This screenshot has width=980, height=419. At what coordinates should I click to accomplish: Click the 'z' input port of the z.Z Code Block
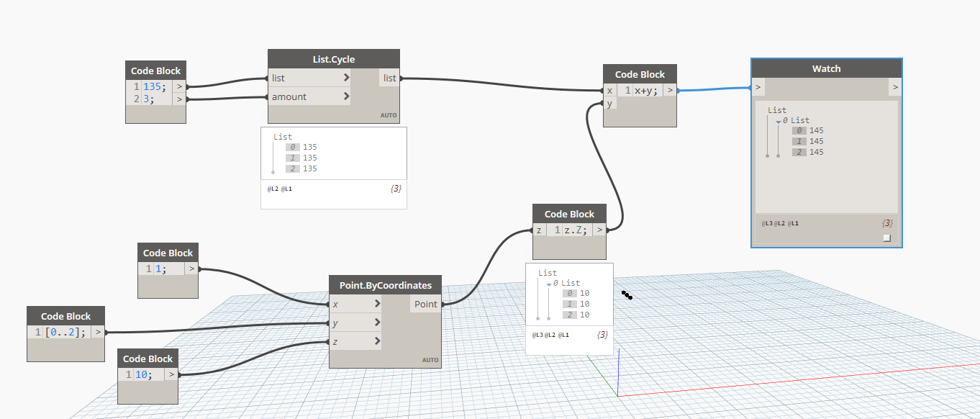(539, 230)
